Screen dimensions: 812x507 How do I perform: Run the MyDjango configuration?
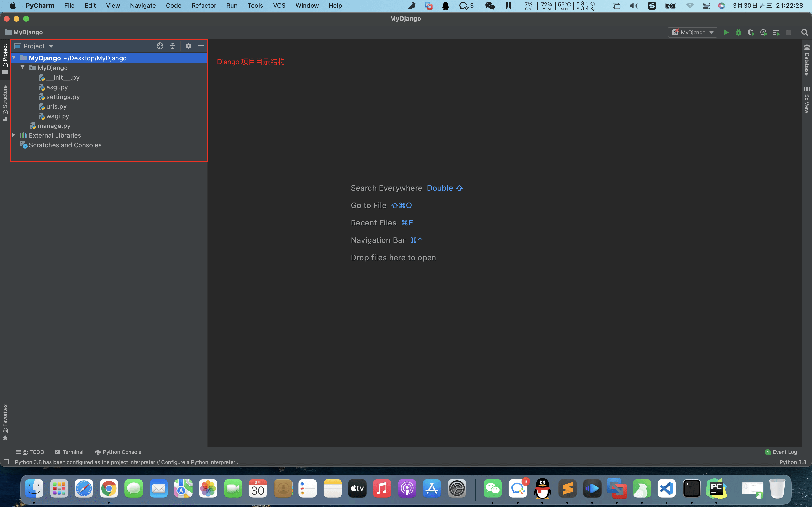pos(726,33)
